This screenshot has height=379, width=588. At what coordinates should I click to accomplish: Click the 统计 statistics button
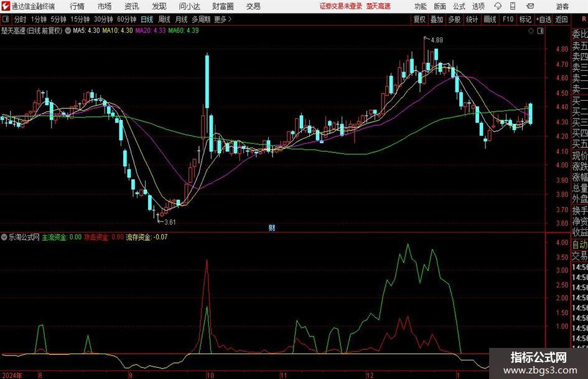[x=472, y=19]
